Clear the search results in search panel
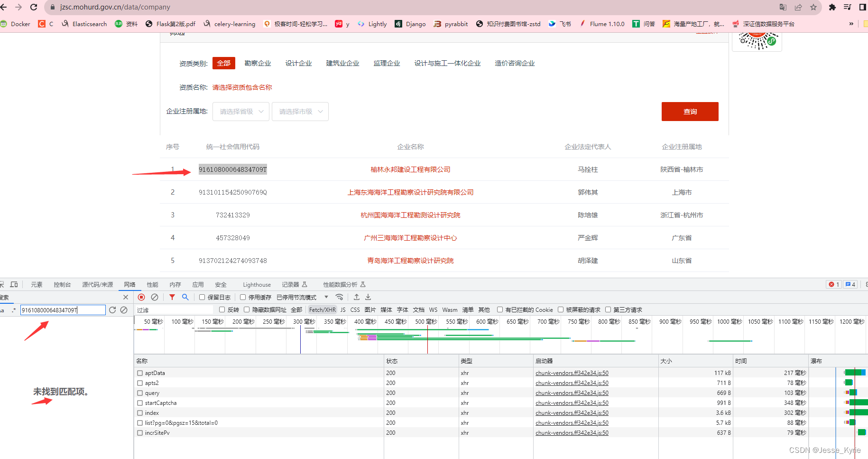This screenshot has width=868, height=459. (124, 310)
